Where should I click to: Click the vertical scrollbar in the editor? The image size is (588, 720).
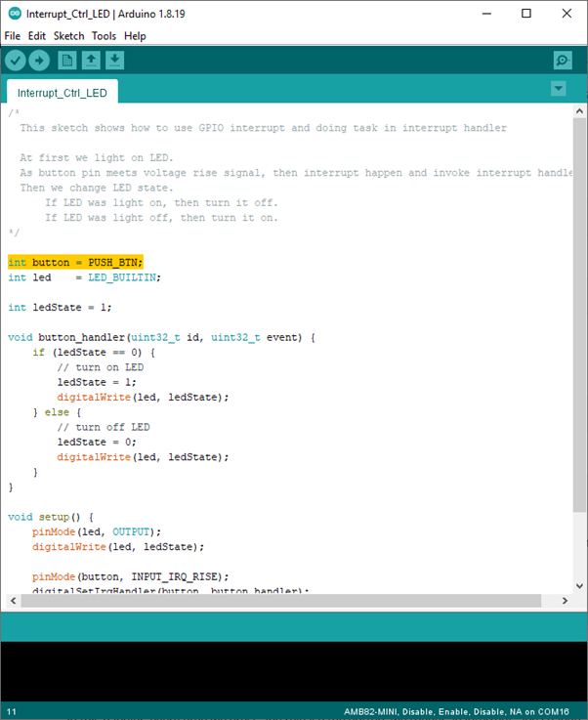point(579,322)
